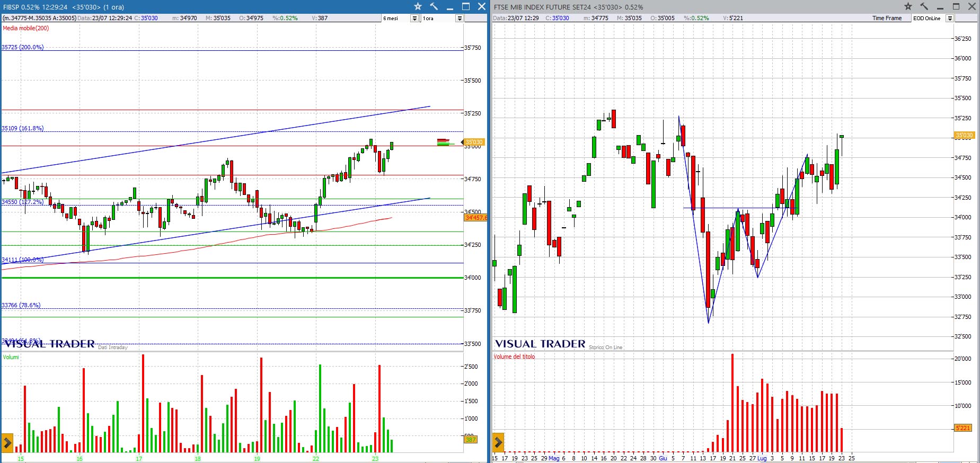
Task: Open the '1 ora' interval dropdown
Action: pyautogui.click(x=460, y=18)
